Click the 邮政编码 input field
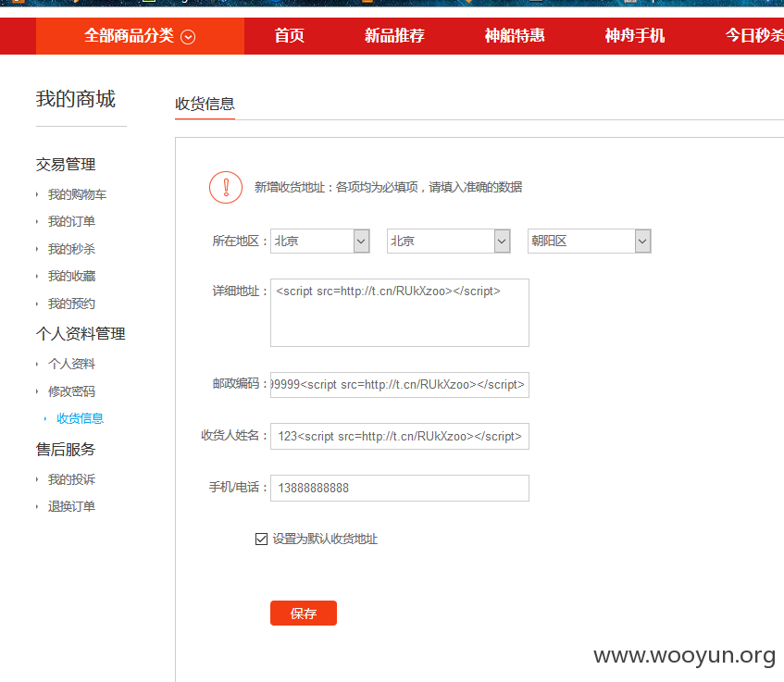Screen dimensions: 784x682 tap(400, 385)
